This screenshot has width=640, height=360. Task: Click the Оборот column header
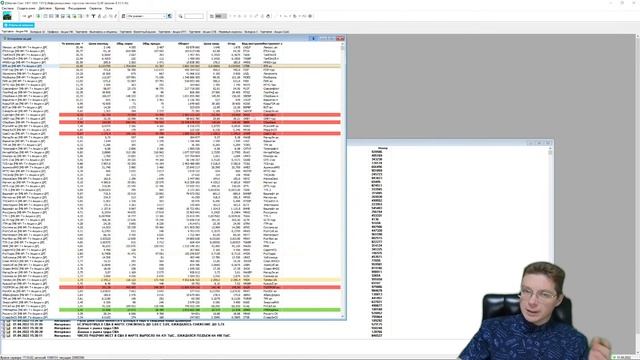click(184, 43)
